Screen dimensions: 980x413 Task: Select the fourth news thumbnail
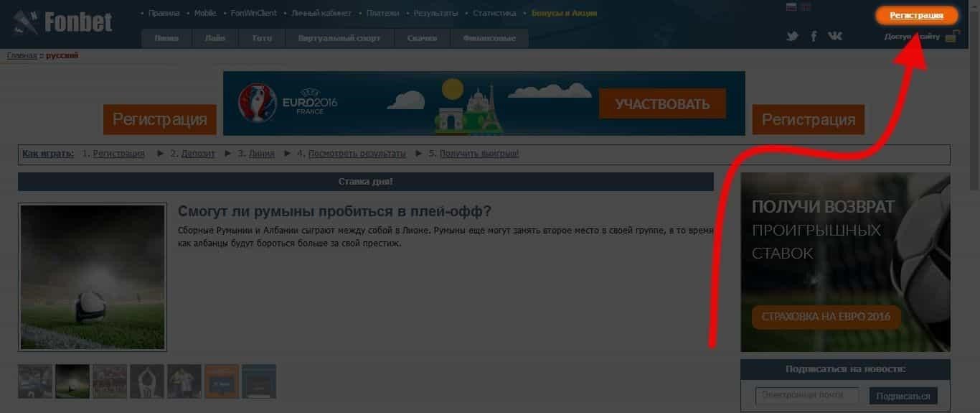147,381
